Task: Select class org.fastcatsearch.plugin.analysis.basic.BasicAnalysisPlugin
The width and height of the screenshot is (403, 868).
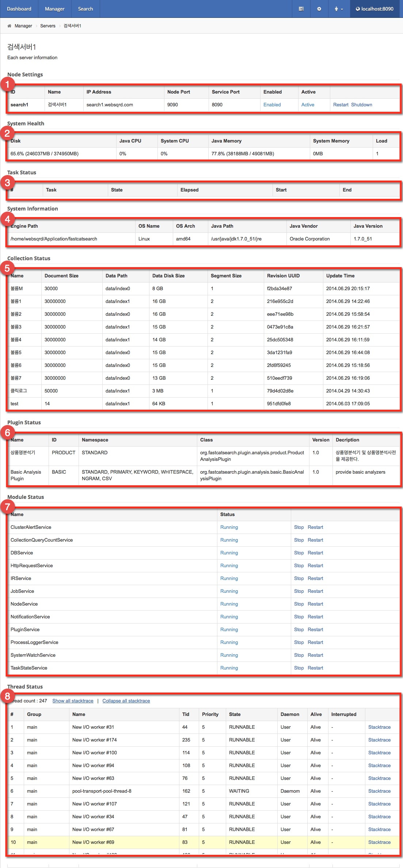Action: point(252,475)
